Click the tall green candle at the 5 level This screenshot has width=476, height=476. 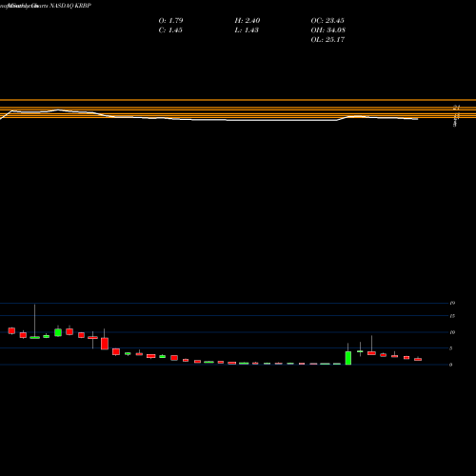pos(348,358)
